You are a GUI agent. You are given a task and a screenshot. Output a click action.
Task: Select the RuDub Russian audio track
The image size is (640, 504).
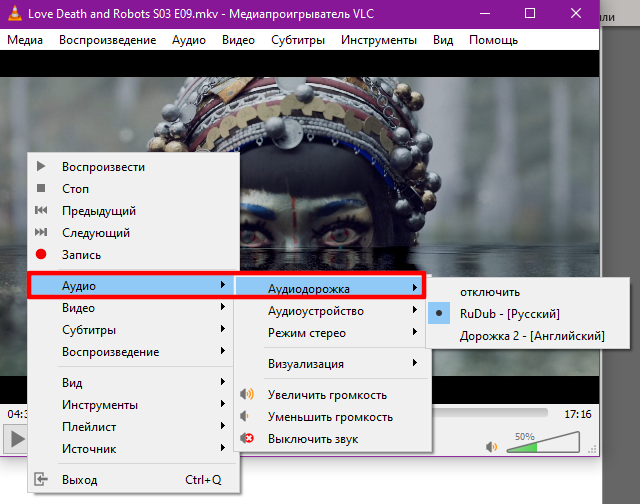[509, 314]
